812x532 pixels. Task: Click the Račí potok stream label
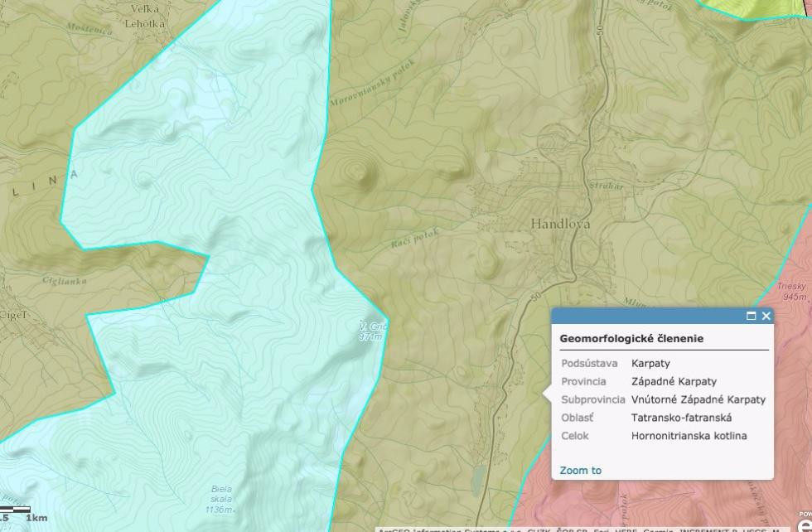pos(413,239)
